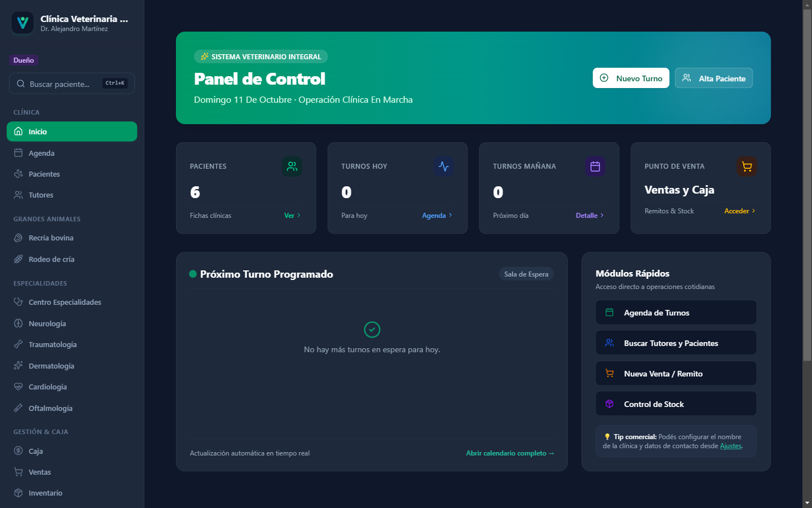The height and width of the screenshot is (508, 812).
Task: Click the Oftalmología dropper icon
Action: point(18,408)
